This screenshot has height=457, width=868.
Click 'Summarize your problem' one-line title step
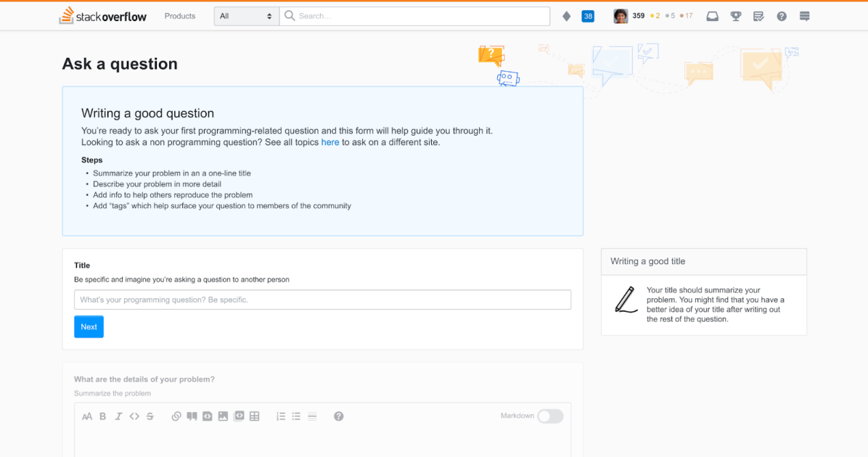coord(171,173)
